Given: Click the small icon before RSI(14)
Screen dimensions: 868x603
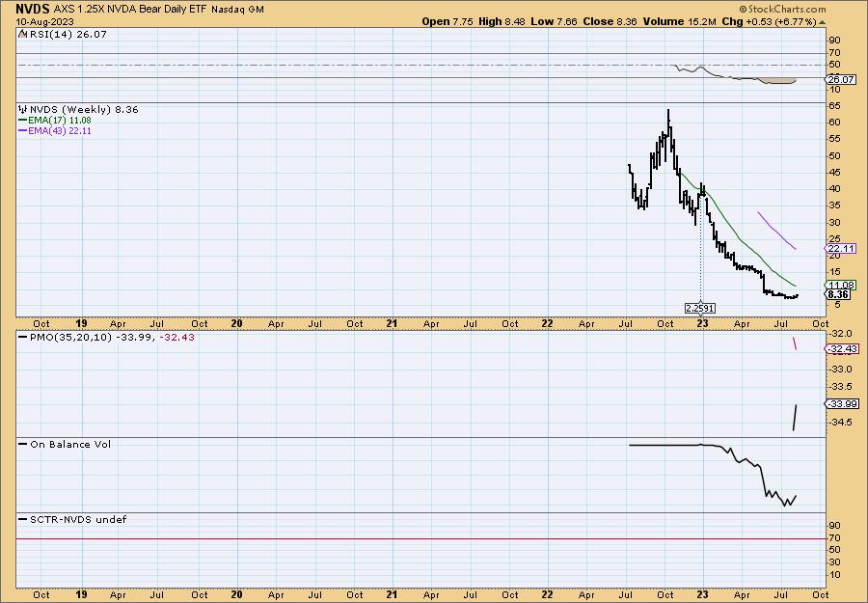Looking at the screenshot, I should [x=22, y=34].
